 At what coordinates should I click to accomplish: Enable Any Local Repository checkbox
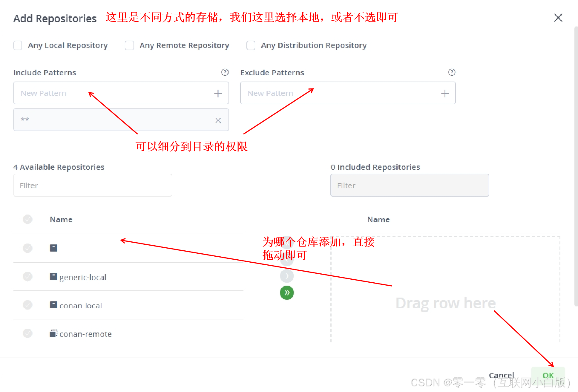tap(18, 45)
